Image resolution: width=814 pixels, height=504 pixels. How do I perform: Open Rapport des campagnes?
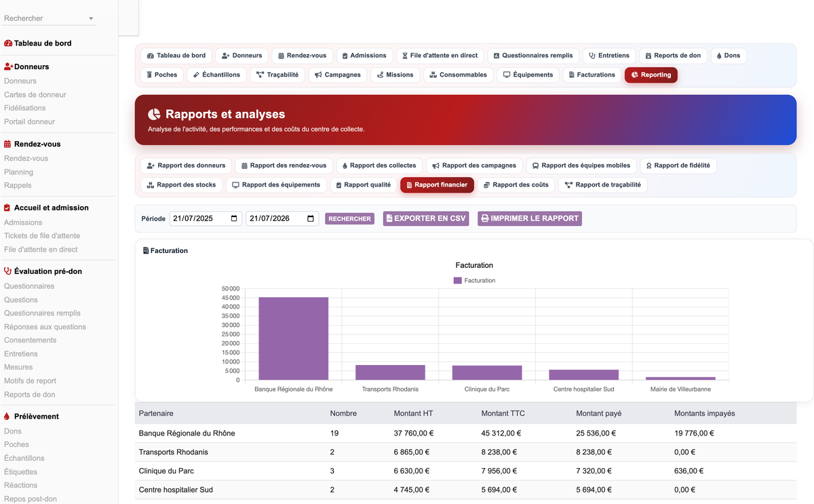click(474, 166)
